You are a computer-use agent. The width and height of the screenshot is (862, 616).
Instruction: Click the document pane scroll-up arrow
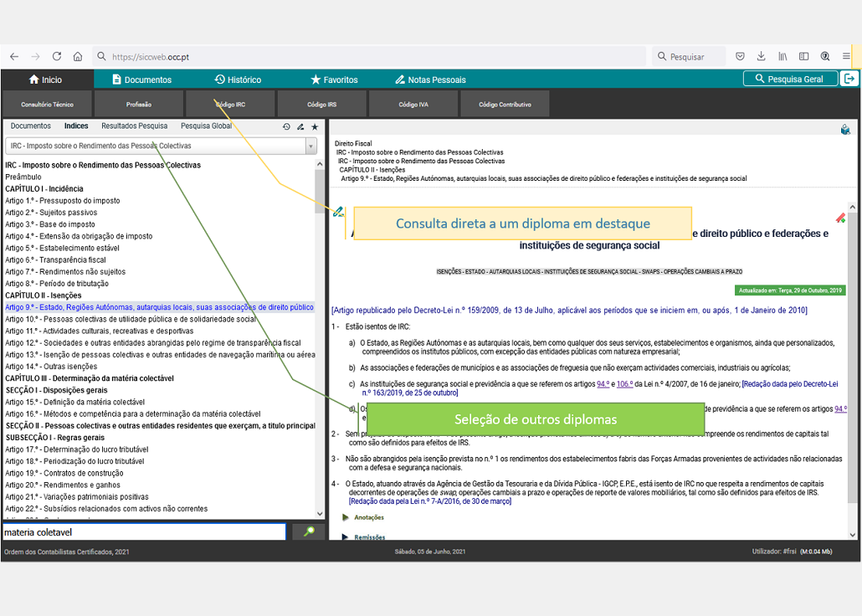click(x=852, y=207)
